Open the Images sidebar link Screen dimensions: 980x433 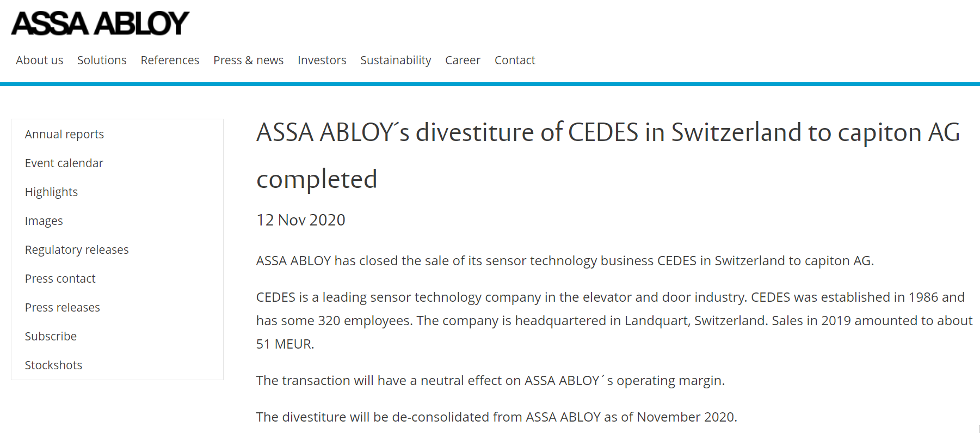pyautogui.click(x=44, y=221)
